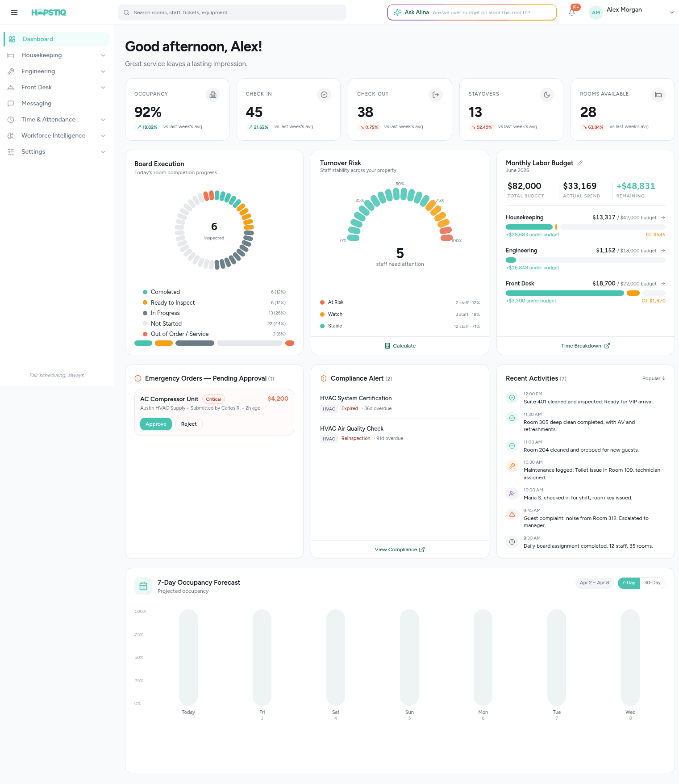This screenshot has width=679, height=784.
Task: Click the Ask Alina sparkle icon
Action: tap(397, 13)
